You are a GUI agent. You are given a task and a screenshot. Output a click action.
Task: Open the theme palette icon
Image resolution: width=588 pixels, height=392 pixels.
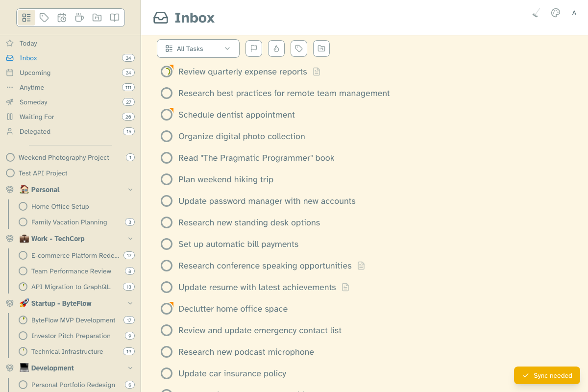point(555,13)
